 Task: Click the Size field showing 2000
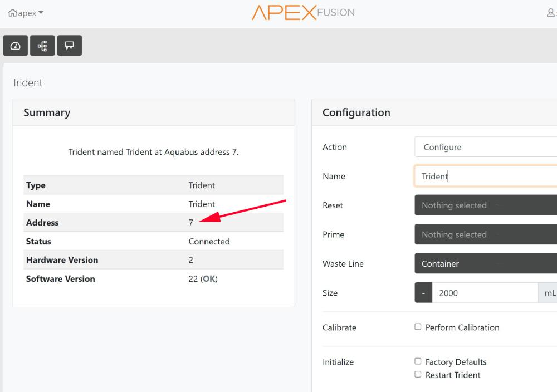pos(485,293)
